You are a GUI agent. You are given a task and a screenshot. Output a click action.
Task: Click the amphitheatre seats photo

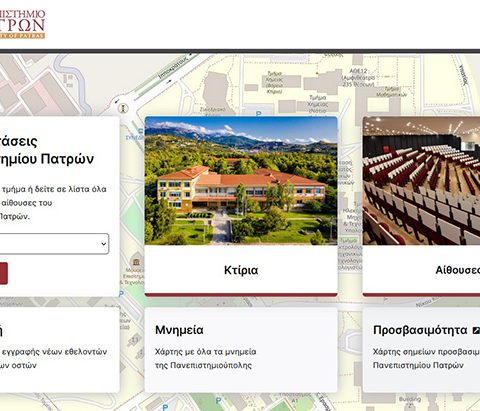pyautogui.click(x=421, y=180)
